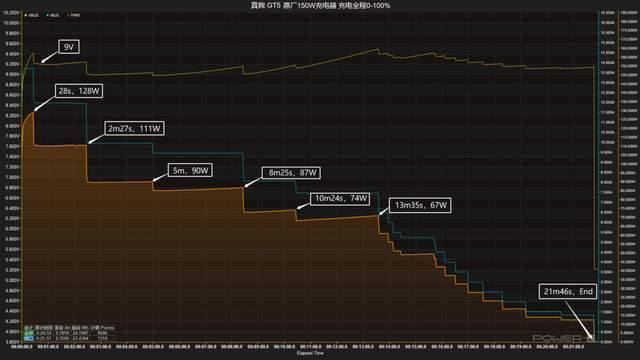Click the 00:00:00.0 tick on the time axis
Viewport: 640px width, 360px height.
tap(22, 347)
